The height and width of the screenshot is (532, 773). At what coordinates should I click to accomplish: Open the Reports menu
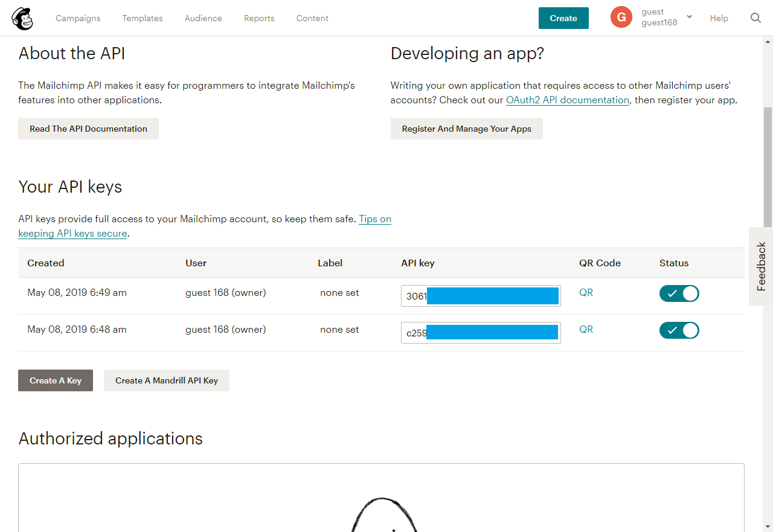(x=259, y=18)
